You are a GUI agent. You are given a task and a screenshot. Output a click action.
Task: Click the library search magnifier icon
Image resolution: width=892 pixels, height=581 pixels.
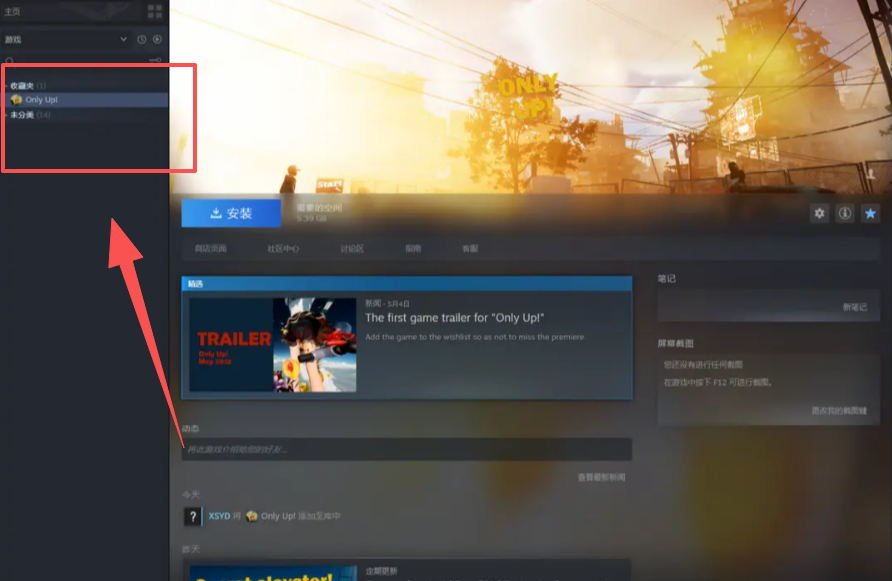click(9, 61)
